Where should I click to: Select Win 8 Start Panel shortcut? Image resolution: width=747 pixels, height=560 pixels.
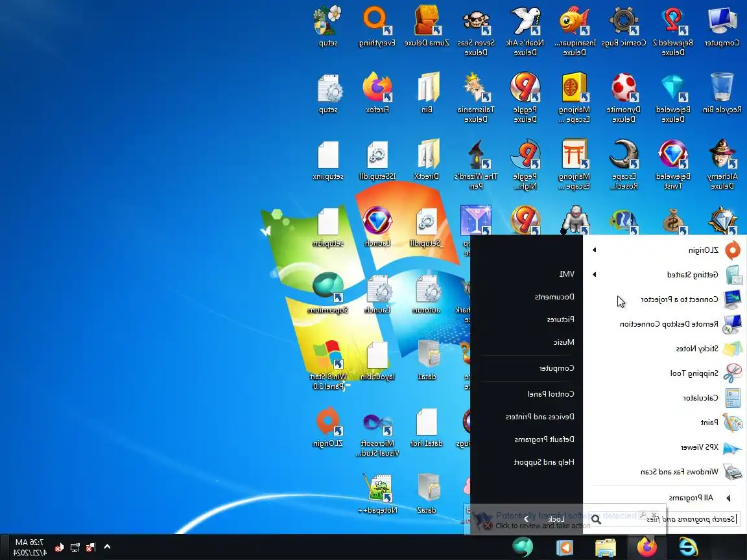327,365
